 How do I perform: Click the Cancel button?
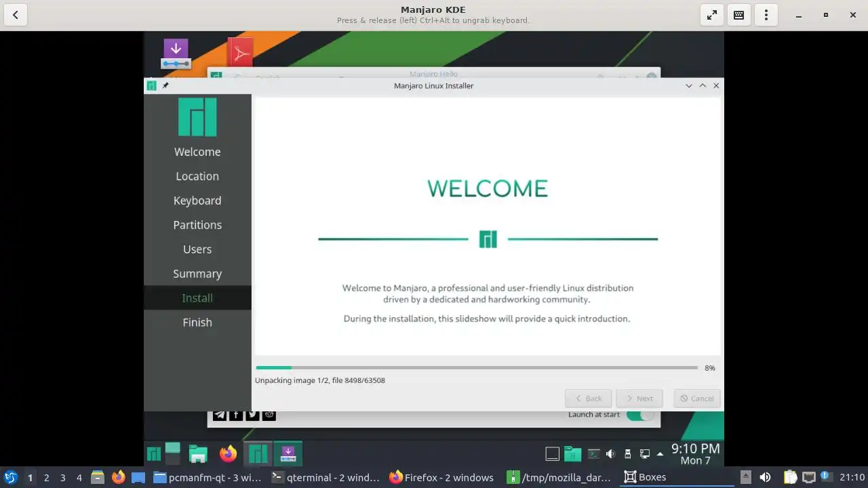tap(697, 399)
